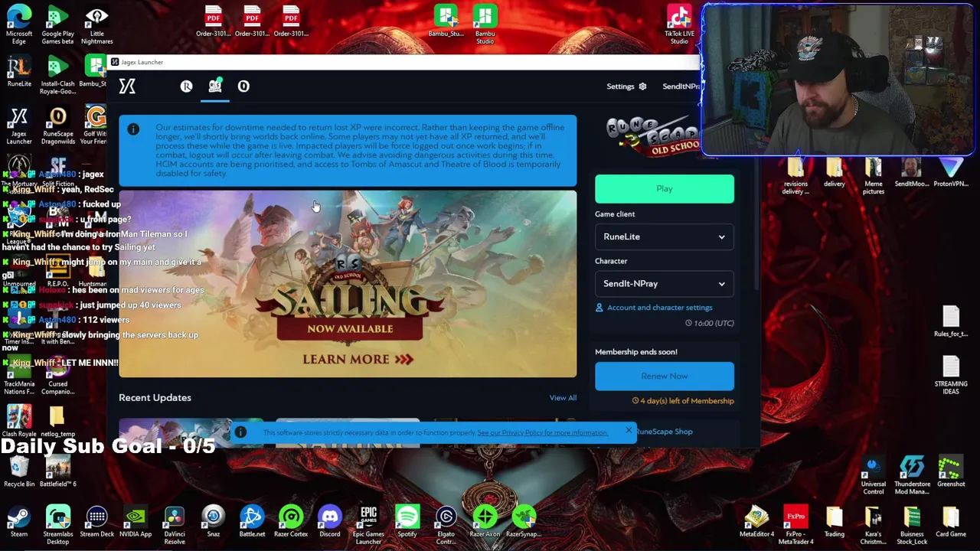The height and width of the screenshot is (551, 980).
Task: Open the NVIDIA App shortcut
Action: click(136, 521)
